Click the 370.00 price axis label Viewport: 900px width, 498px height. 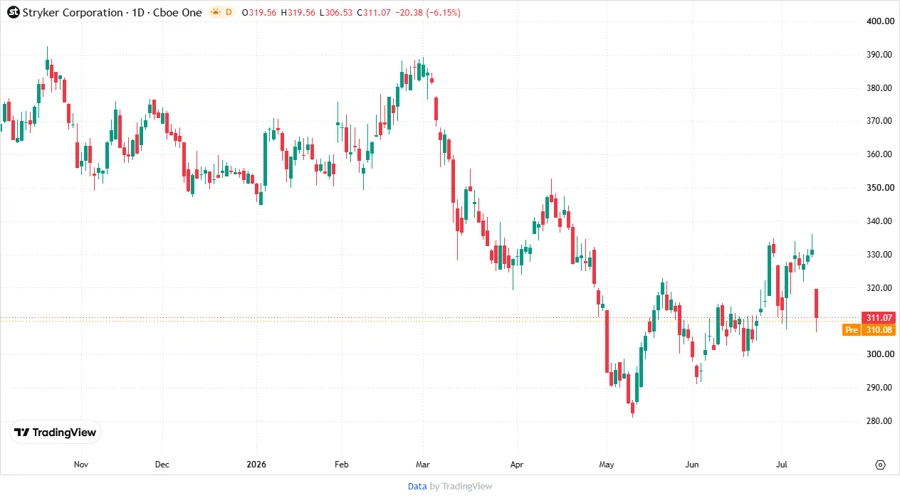point(880,120)
